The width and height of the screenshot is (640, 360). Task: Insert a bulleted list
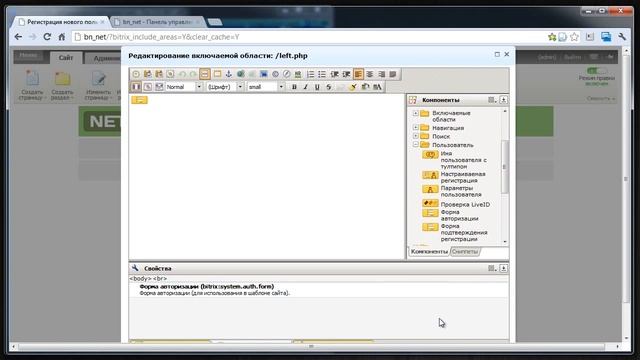tap(322, 74)
